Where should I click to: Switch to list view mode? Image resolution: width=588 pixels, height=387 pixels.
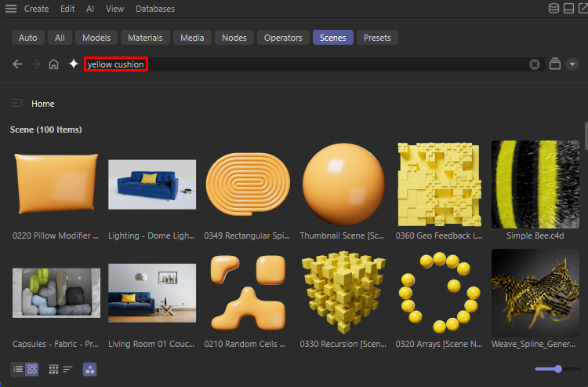click(18, 370)
